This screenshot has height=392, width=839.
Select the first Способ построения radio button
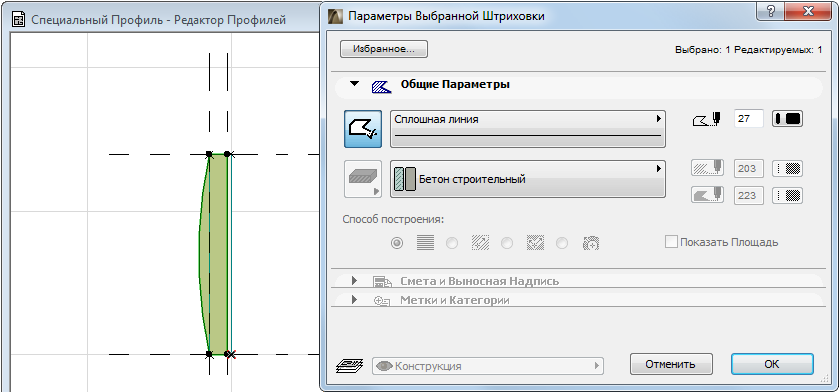pyautogui.click(x=397, y=243)
